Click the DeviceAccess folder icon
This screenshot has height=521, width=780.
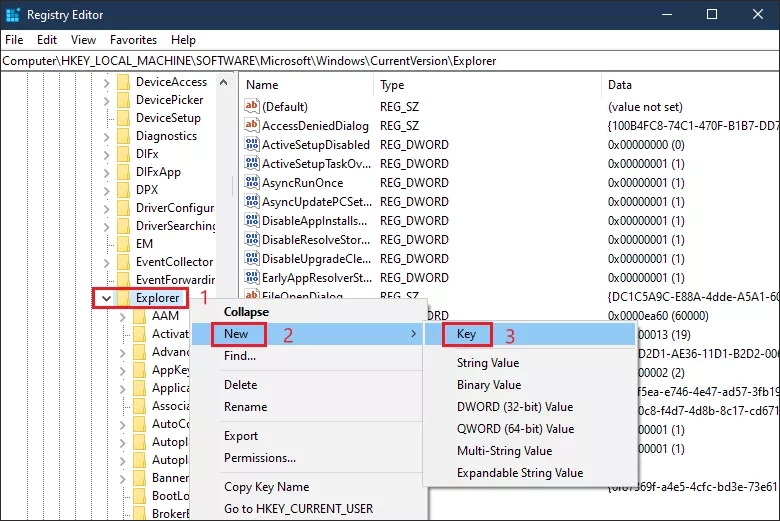pyautogui.click(x=123, y=82)
